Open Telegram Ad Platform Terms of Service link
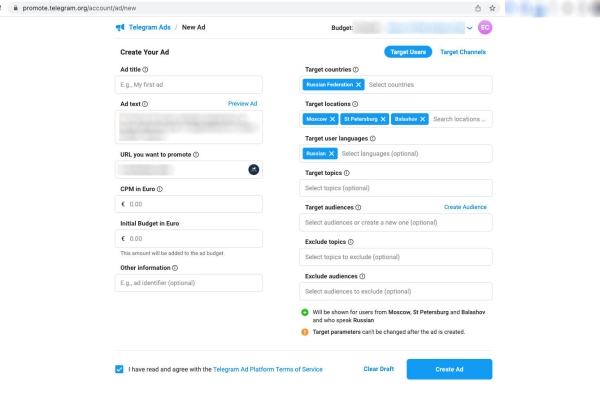Image resolution: width=600 pixels, height=401 pixels. coord(268,369)
